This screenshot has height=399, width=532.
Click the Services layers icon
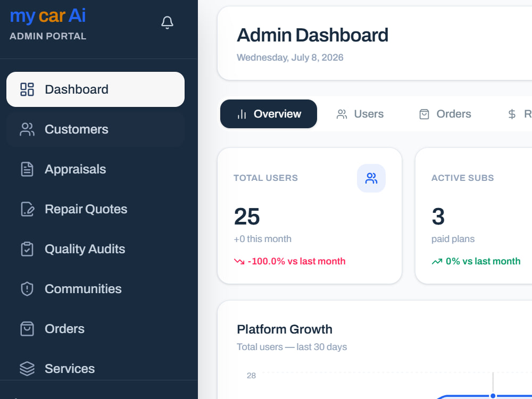click(27, 369)
